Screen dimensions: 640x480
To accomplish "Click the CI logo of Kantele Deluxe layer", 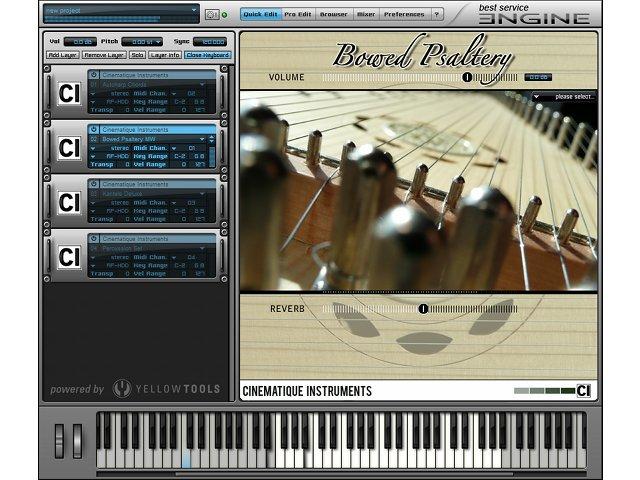I will pyautogui.click(x=69, y=203).
